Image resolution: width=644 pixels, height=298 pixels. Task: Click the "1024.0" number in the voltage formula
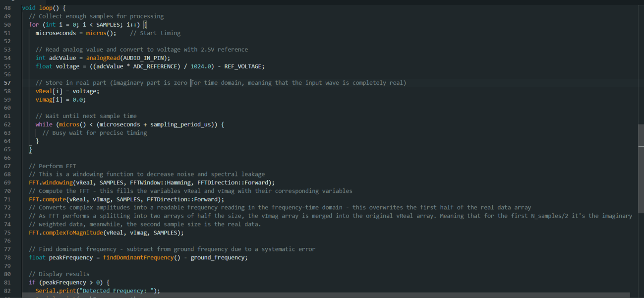pyautogui.click(x=201, y=66)
